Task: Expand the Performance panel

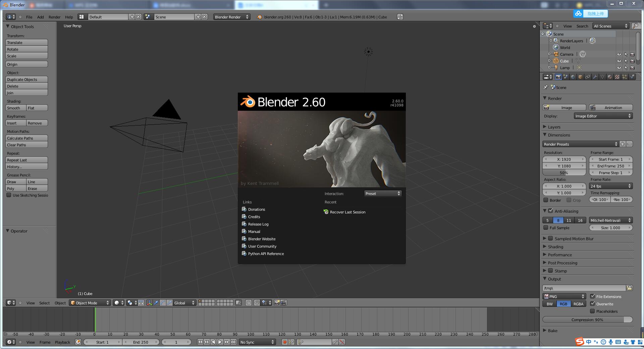Action: pos(560,255)
